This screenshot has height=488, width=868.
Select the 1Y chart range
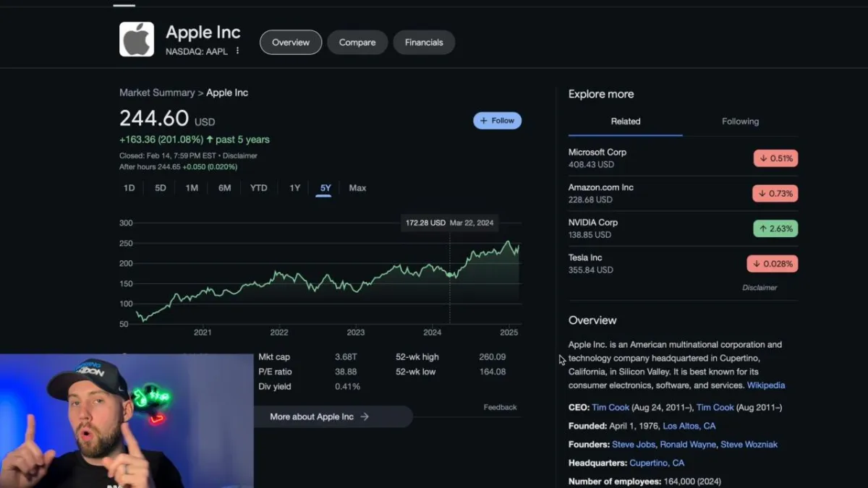click(x=295, y=188)
